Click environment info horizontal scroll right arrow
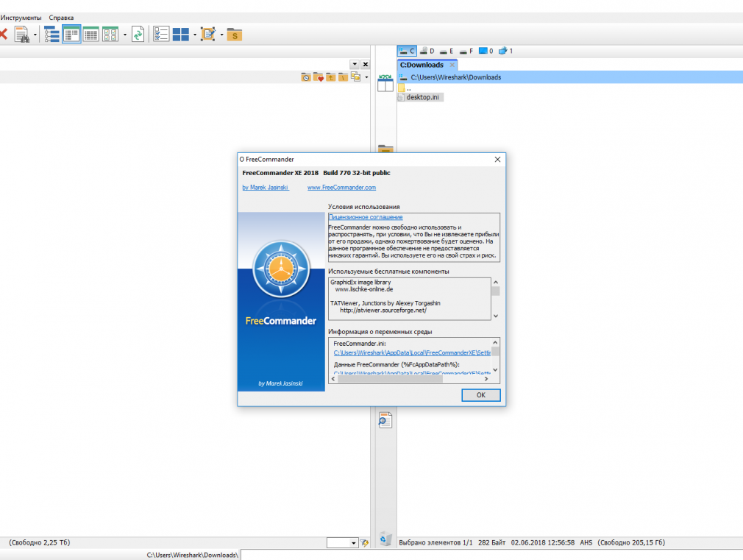 coord(486,379)
